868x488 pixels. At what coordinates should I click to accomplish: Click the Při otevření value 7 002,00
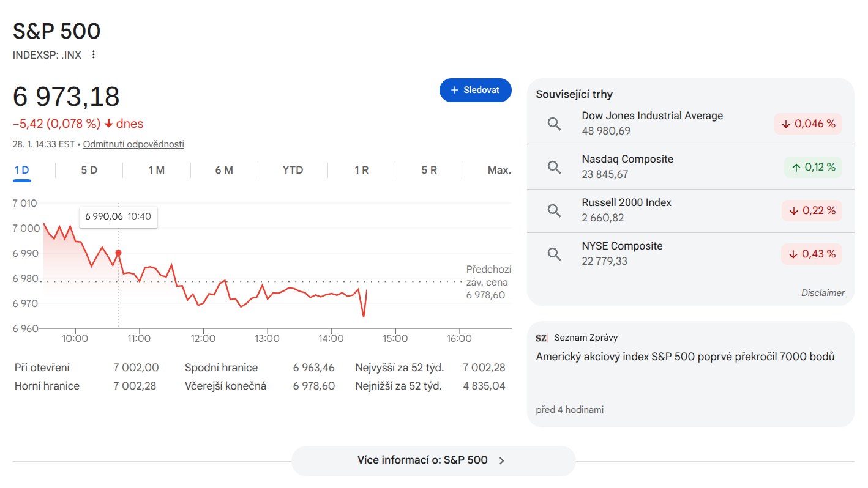[x=136, y=368]
